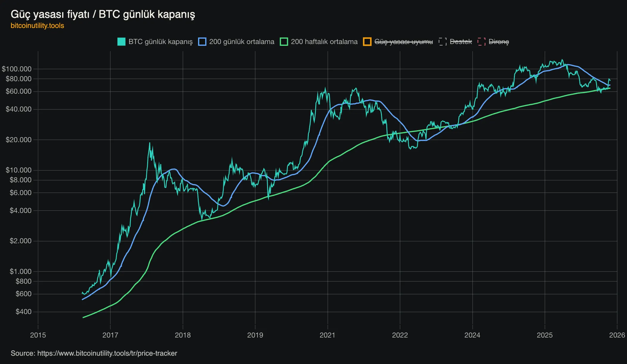Click the Source URL text at bottom
Viewport: 627px width, 364px height.
point(107,353)
